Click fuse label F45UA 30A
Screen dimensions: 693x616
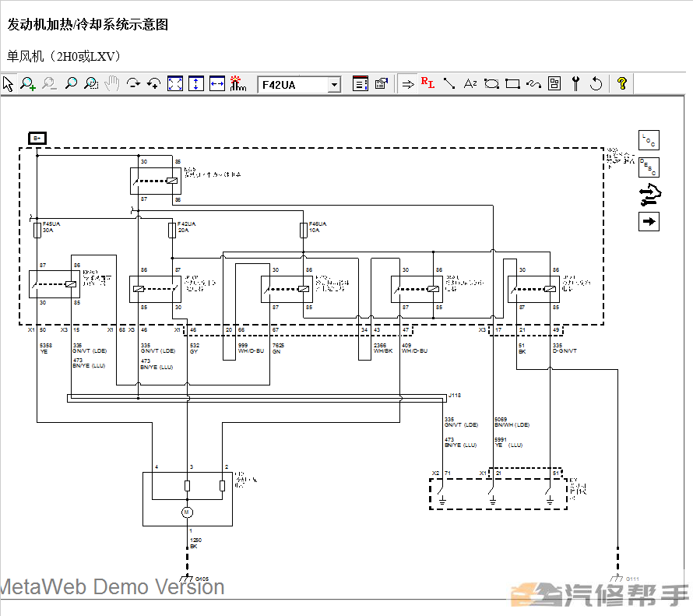tap(51, 227)
